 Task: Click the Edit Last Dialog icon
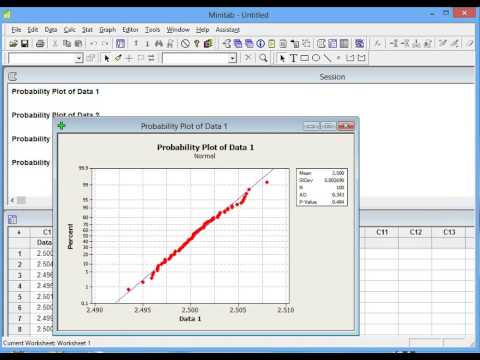point(120,43)
